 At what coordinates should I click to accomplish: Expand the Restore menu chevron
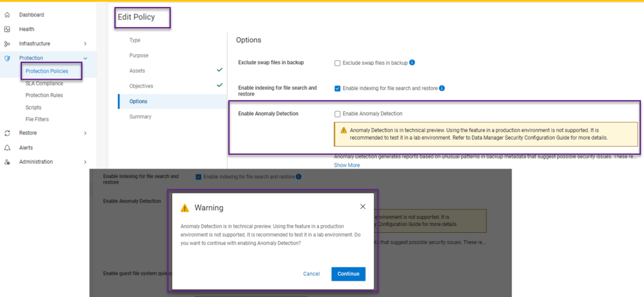coord(85,133)
